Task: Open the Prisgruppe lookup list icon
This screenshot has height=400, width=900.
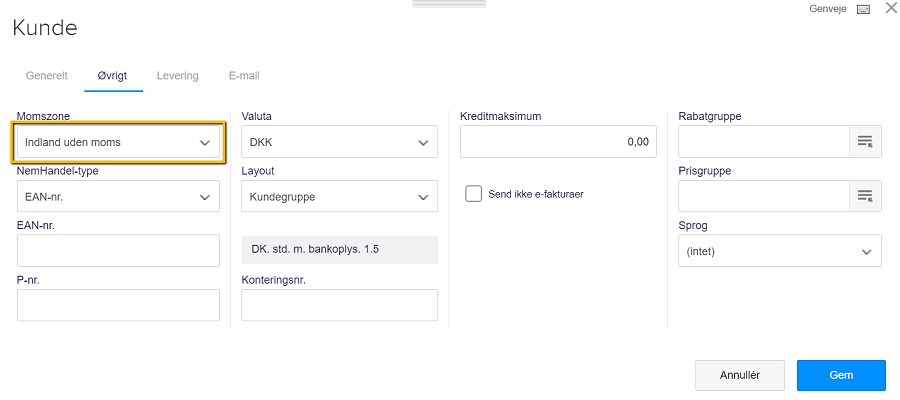Action: coord(865,196)
